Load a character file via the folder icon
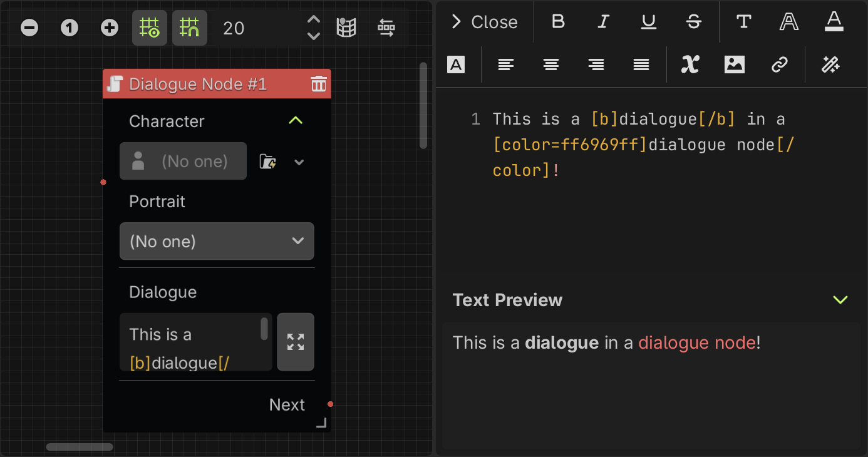The width and height of the screenshot is (868, 457). click(269, 162)
